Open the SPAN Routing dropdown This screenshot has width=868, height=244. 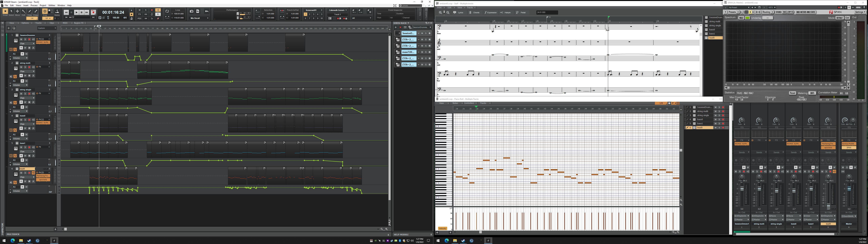click(768, 12)
